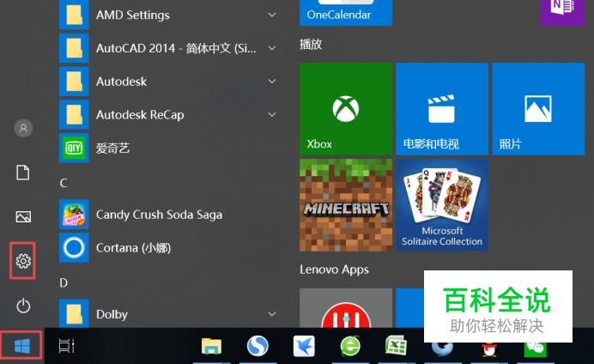
Task: Open File Explorer from the taskbar
Action: tap(211, 346)
